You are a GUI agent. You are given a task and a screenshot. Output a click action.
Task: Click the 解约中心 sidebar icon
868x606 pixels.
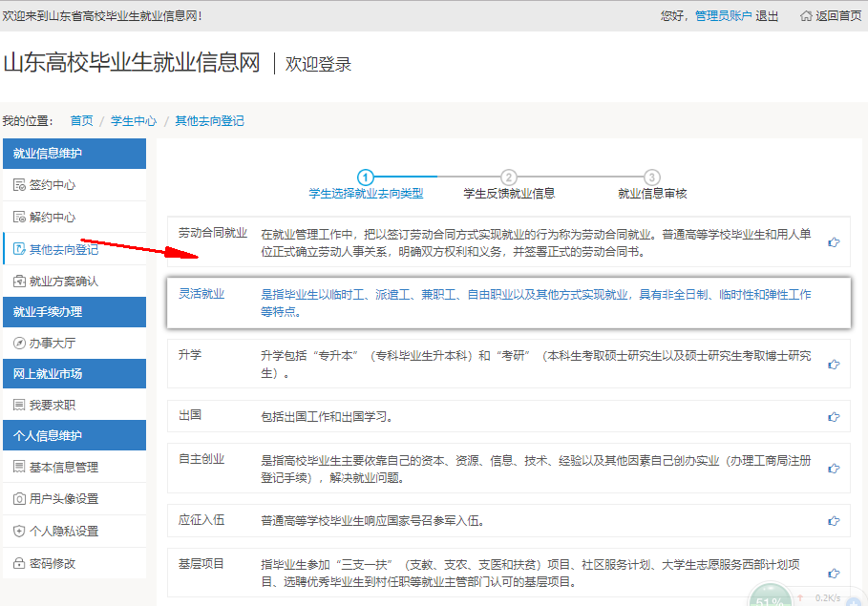point(19,218)
